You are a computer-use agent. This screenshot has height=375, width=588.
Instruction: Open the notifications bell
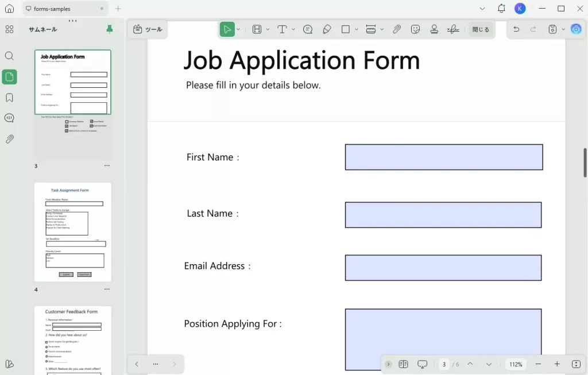[x=501, y=8]
